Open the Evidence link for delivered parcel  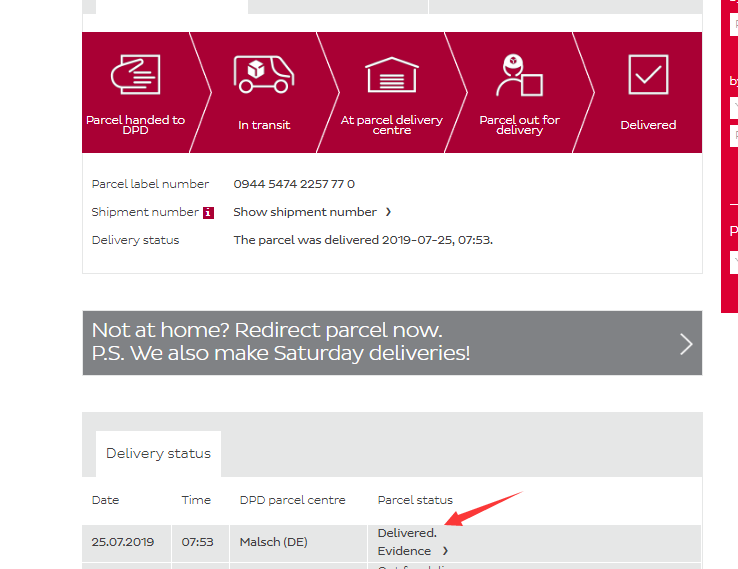(x=404, y=551)
